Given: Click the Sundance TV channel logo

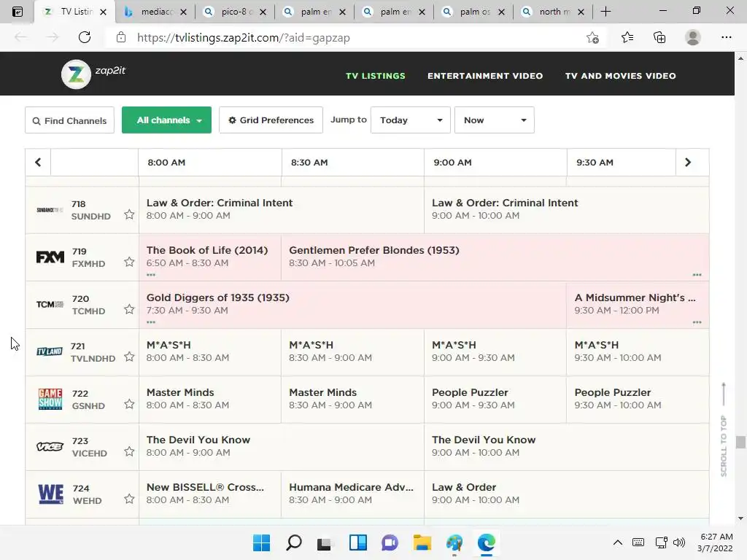Looking at the screenshot, I should pos(50,210).
